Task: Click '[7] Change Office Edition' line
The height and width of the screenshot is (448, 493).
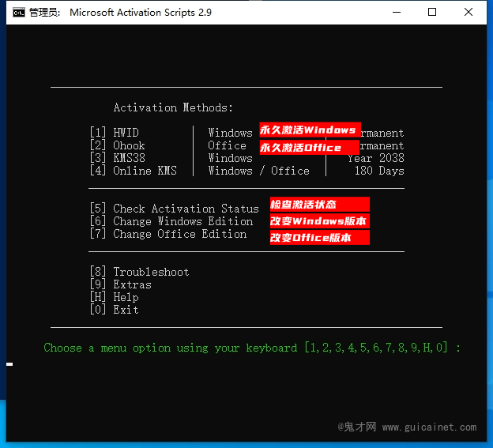Action: point(168,234)
